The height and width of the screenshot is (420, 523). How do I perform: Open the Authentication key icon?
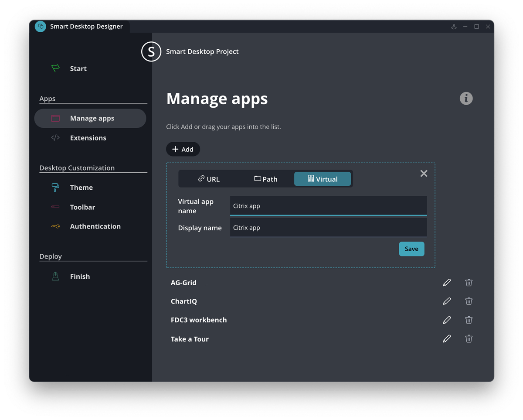pyautogui.click(x=55, y=226)
